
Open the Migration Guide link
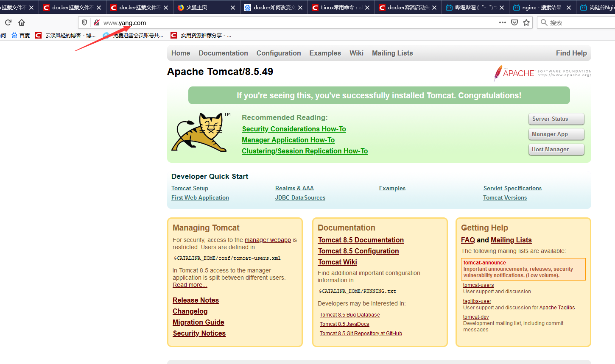click(x=198, y=322)
